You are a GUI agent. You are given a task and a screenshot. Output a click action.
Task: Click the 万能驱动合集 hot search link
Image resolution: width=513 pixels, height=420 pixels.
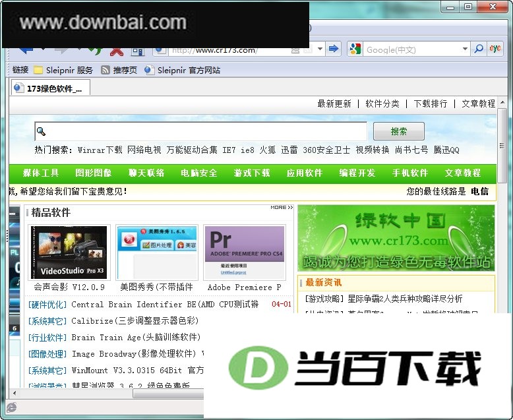192,150
